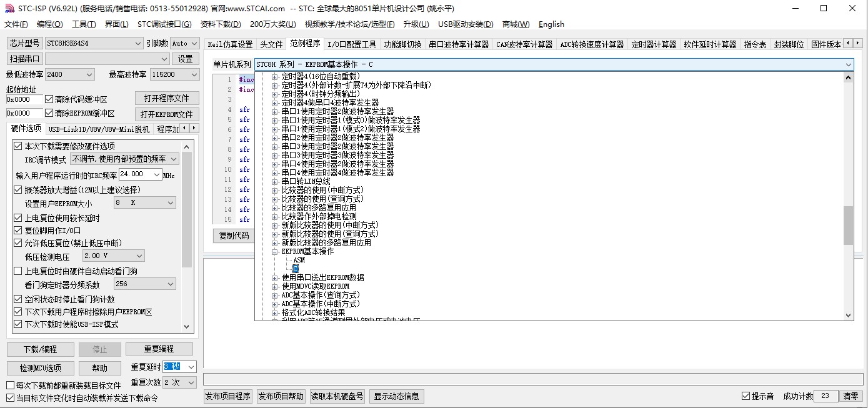Click the 打开EEPROM文件 button
The height and width of the screenshot is (408, 868).
pyautogui.click(x=167, y=114)
